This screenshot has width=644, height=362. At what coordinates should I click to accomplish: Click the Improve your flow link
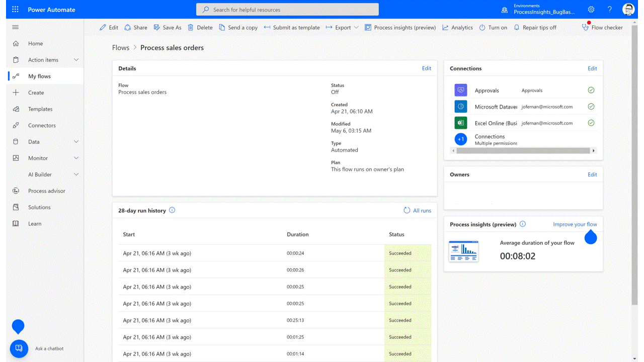(575, 224)
